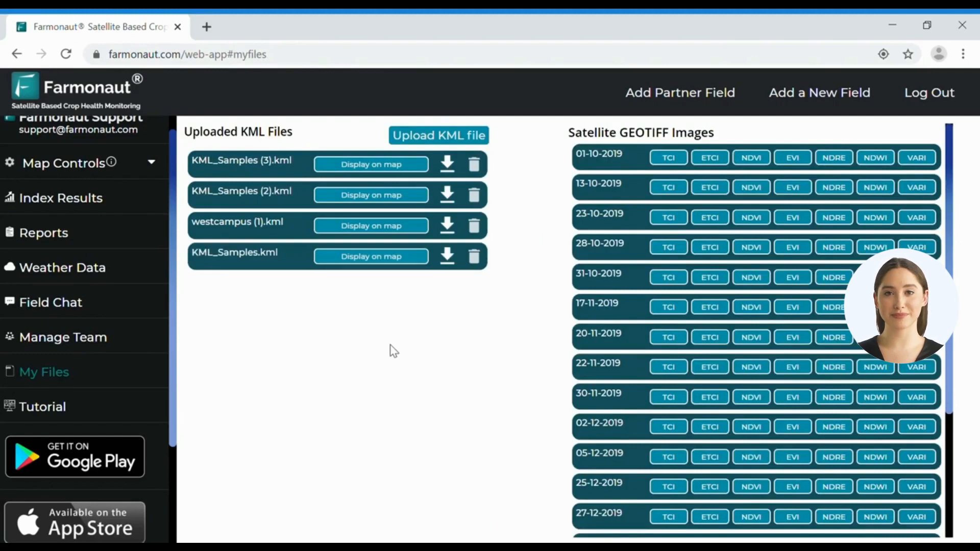980x551 pixels.
Task: Click the support@farmonaut.com email text
Action: (78, 130)
